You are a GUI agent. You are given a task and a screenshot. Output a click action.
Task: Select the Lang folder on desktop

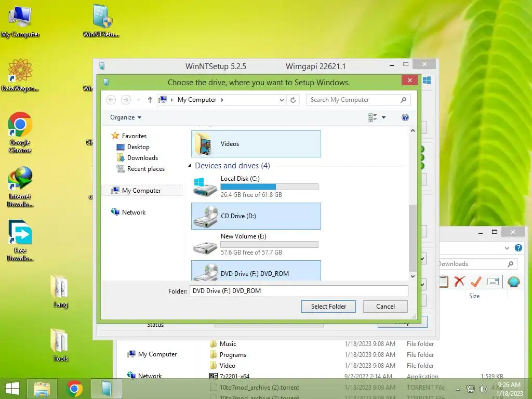60,291
